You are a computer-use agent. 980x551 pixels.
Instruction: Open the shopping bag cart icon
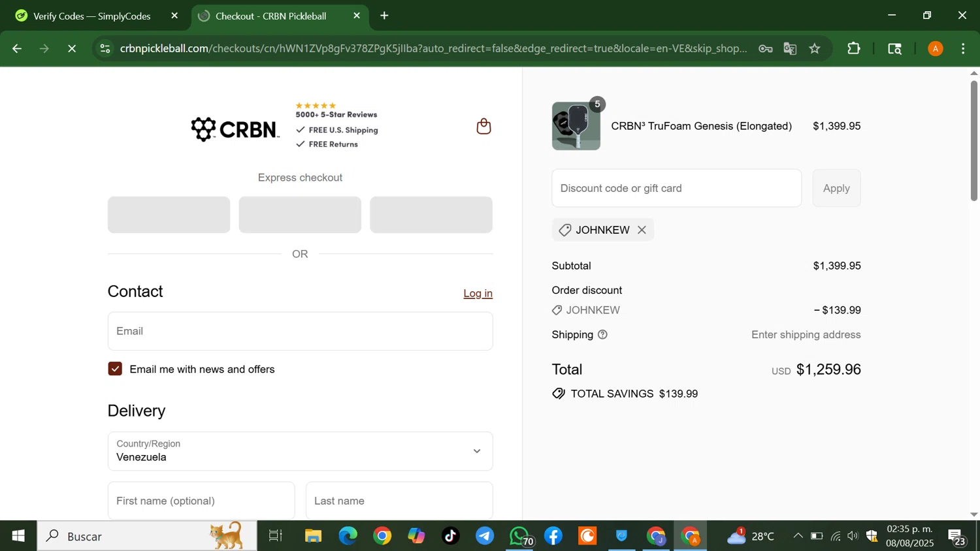point(483,126)
